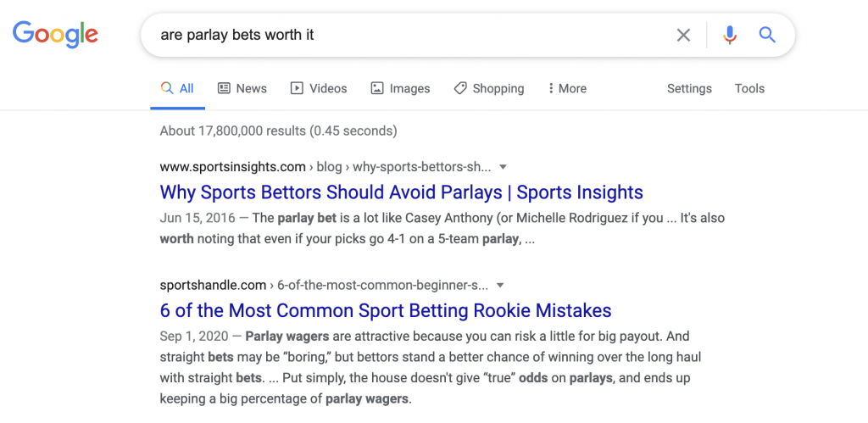This screenshot has height=423, width=868.
Task: Click the sportshandle.com breadcrumb URL
Action: point(213,286)
